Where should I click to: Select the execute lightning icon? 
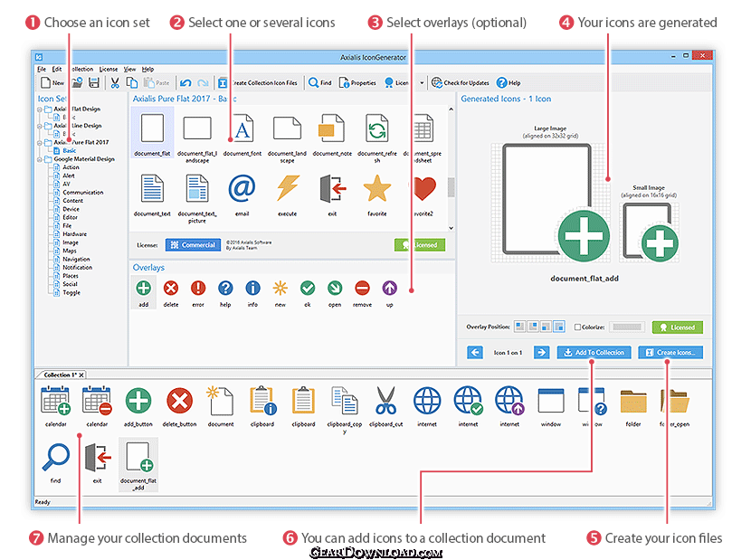tap(288, 195)
